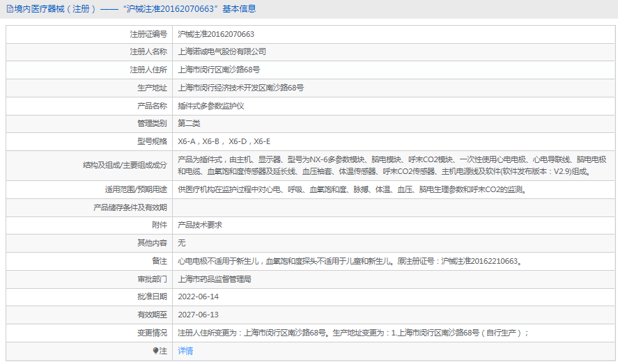Click the 审批部门 label
Viewport: 618px width, 364px height.
coord(152,279)
